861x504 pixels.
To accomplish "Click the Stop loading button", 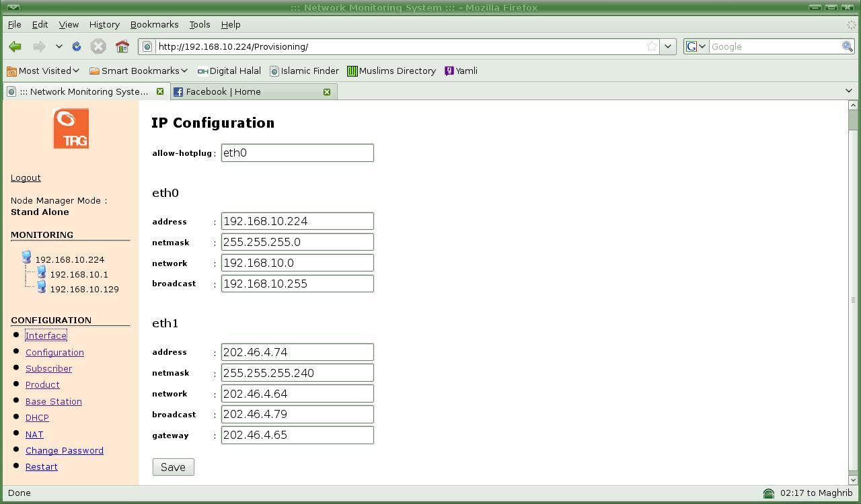I will pyautogui.click(x=98, y=46).
